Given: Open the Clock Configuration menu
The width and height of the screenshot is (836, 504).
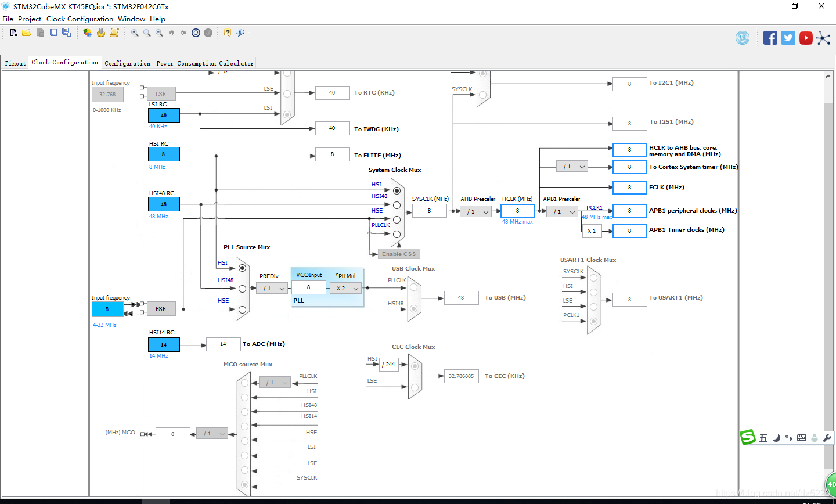Looking at the screenshot, I should click(x=80, y=19).
